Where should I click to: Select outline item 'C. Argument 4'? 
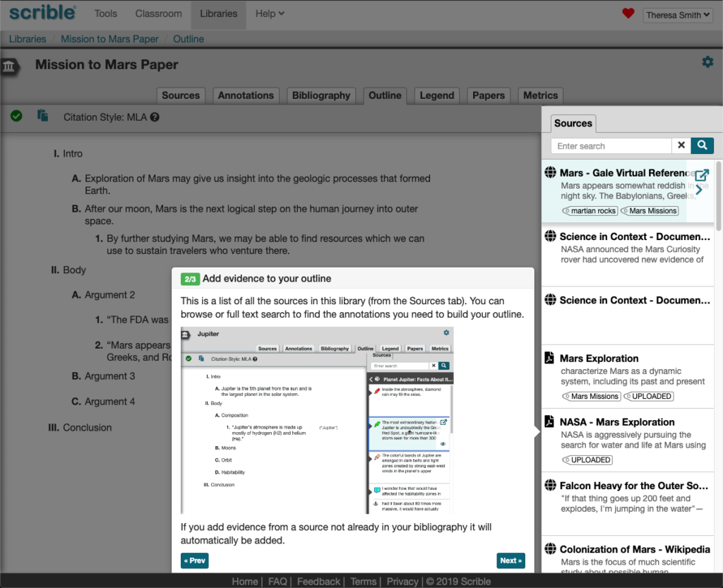(103, 402)
